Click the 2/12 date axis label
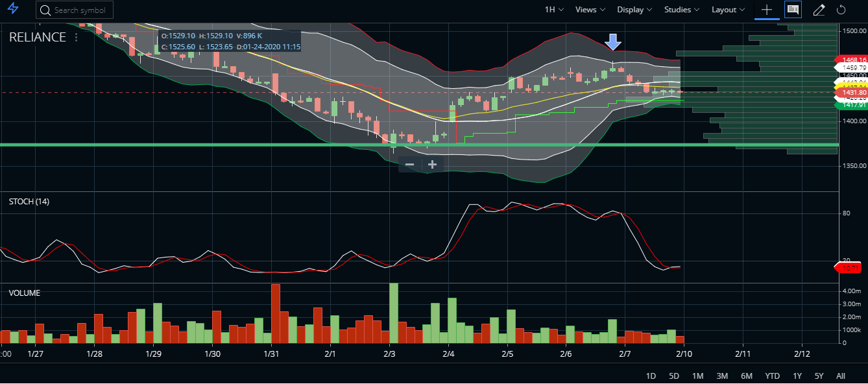This screenshot has width=868, height=384. [x=802, y=354]
